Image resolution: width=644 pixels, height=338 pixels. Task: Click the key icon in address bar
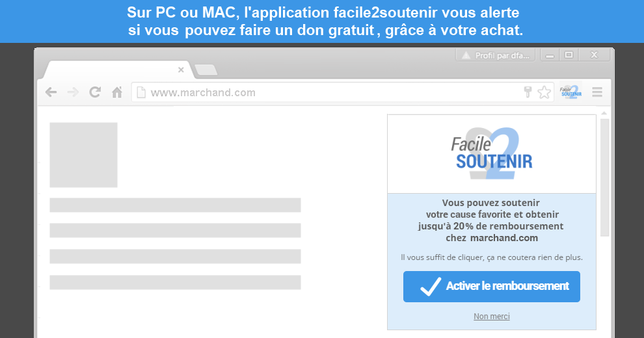click(x=528, y=92)
